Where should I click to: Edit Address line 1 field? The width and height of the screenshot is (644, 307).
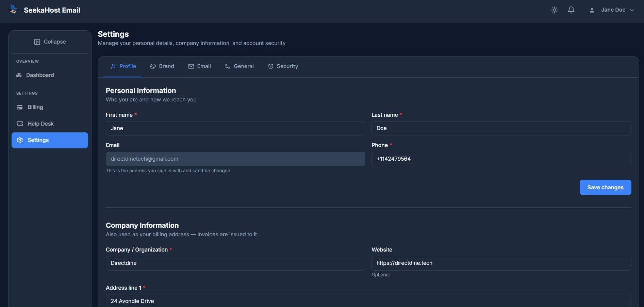click(368, 301)
